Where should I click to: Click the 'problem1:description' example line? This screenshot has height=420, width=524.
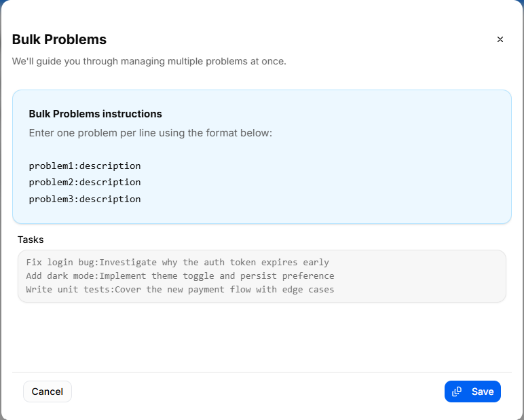pos(85,166)
